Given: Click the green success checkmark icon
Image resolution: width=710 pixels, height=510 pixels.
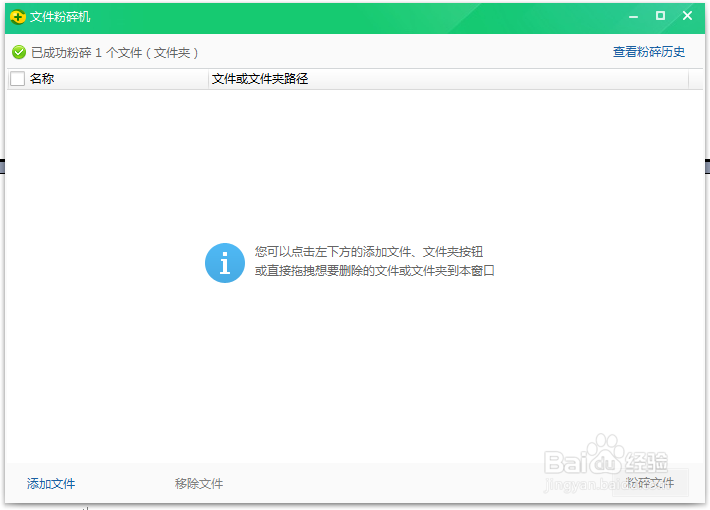Looking at the screenshot, I should pyautogui.click(x=19, y=53).
